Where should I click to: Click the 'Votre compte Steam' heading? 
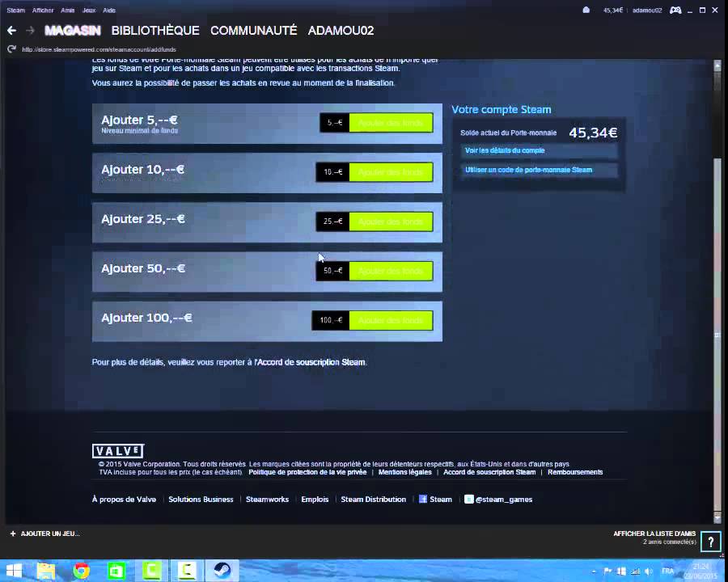coord(502,110)
